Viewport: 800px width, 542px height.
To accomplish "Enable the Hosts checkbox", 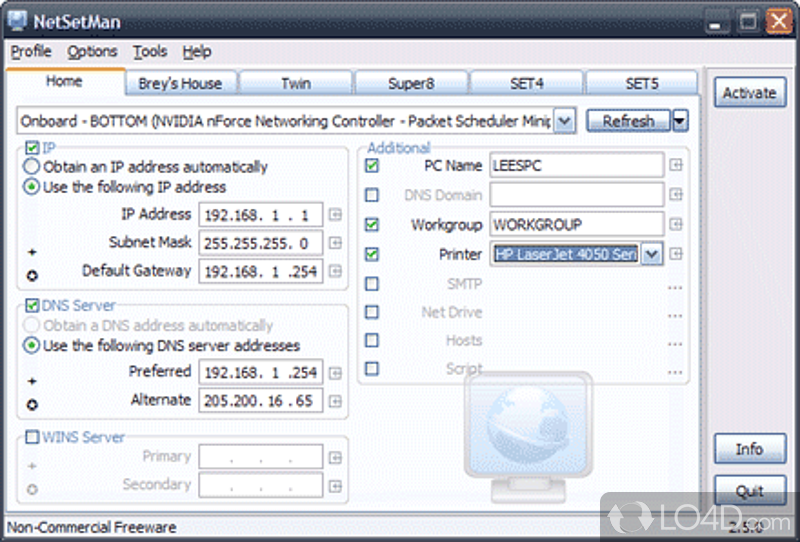I will click(372, 340).
